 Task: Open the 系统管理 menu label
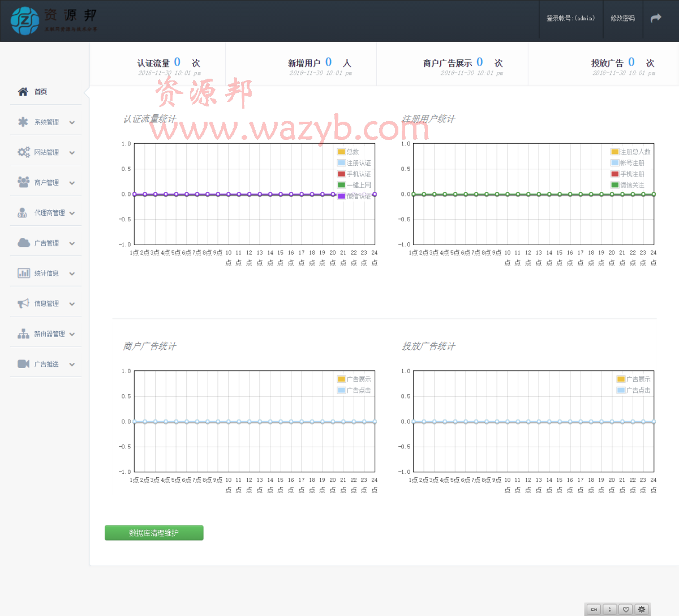46,122
